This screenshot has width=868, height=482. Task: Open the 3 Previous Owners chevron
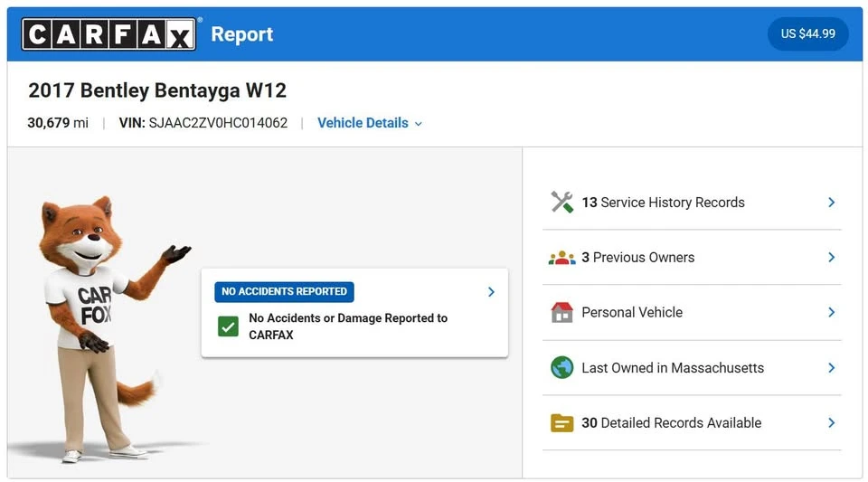[x=831, y=258]
